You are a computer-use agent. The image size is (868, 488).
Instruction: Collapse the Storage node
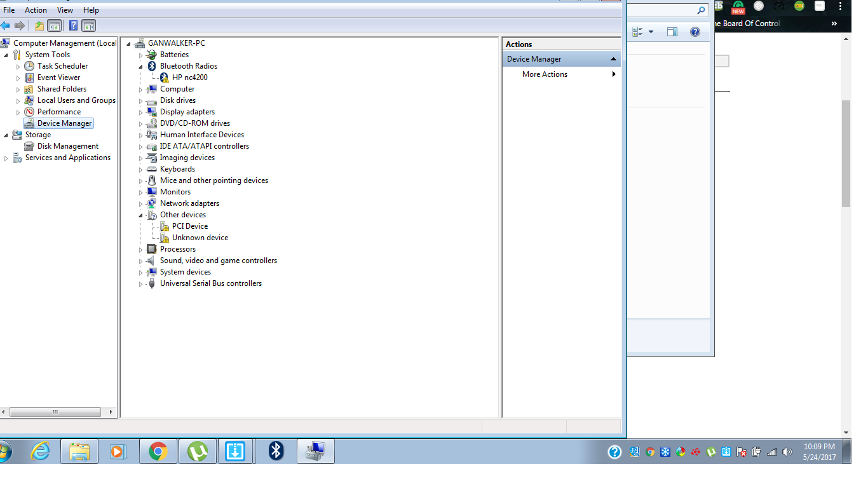[x=6, y=135]
